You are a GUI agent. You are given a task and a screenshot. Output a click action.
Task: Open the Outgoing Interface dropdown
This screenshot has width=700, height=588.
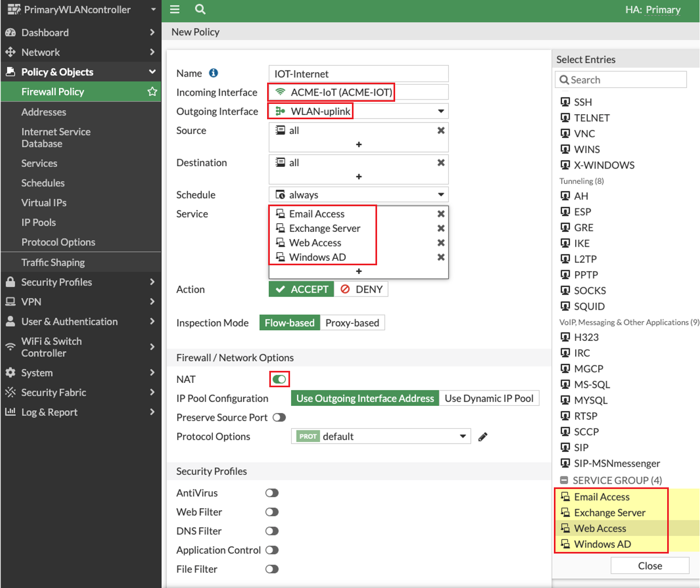[x=441, y=112]
